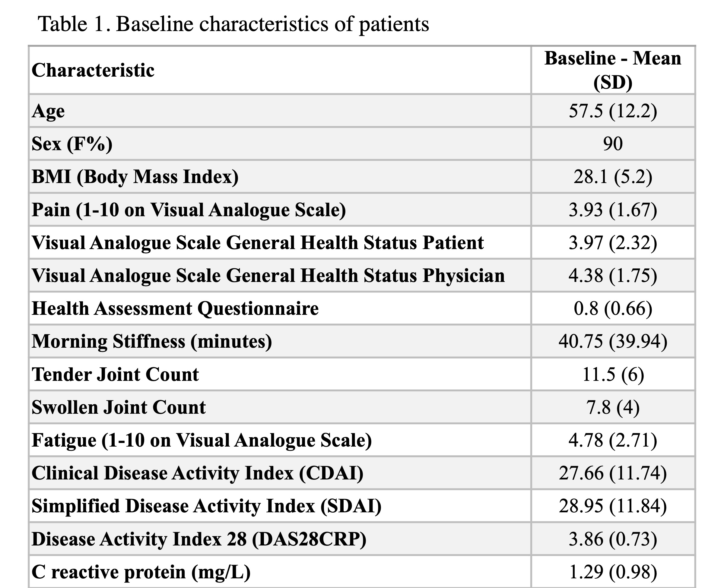724x588 pixels.
Task: Select the 'Age' row label
Action: tap(48, 111)
